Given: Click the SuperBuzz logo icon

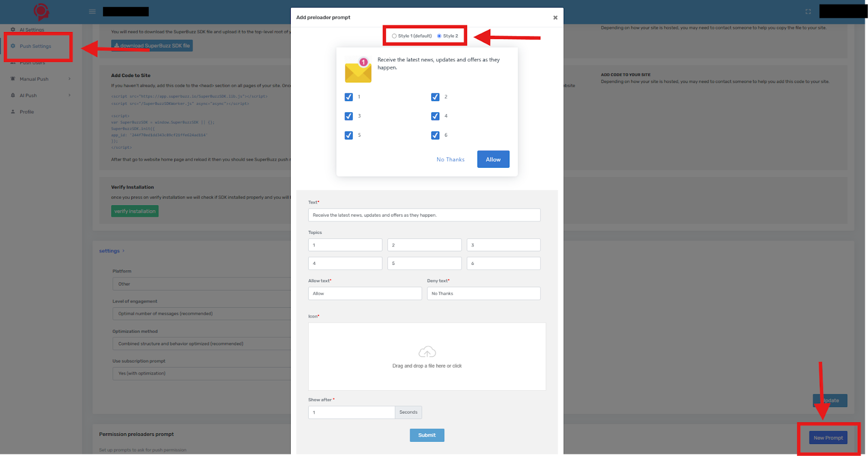Looking at the screenshot, I should [41, 11].
